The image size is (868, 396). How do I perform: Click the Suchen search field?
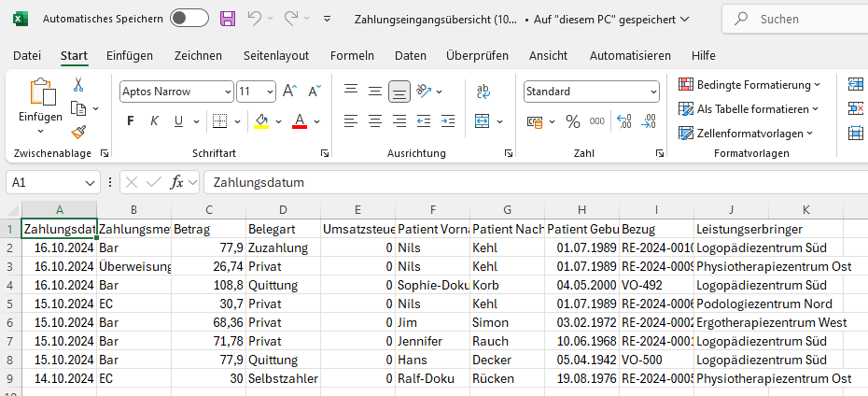[803, 19]
